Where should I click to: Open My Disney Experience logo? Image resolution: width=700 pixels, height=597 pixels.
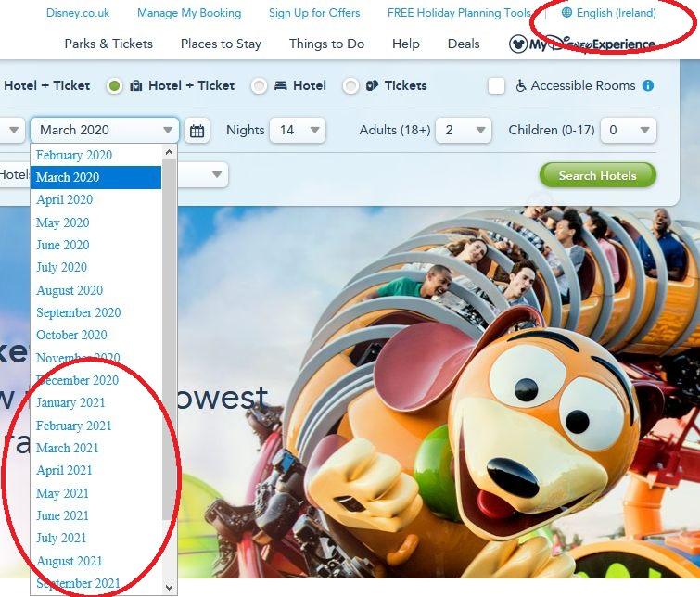pyautogui.click(x=581, y=44)
